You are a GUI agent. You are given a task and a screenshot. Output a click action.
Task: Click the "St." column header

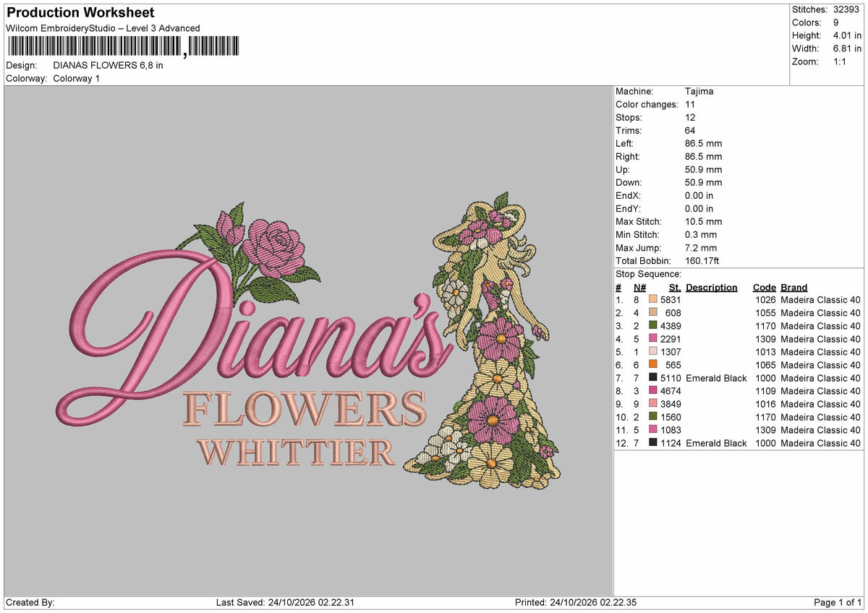(x=675, y=287)
